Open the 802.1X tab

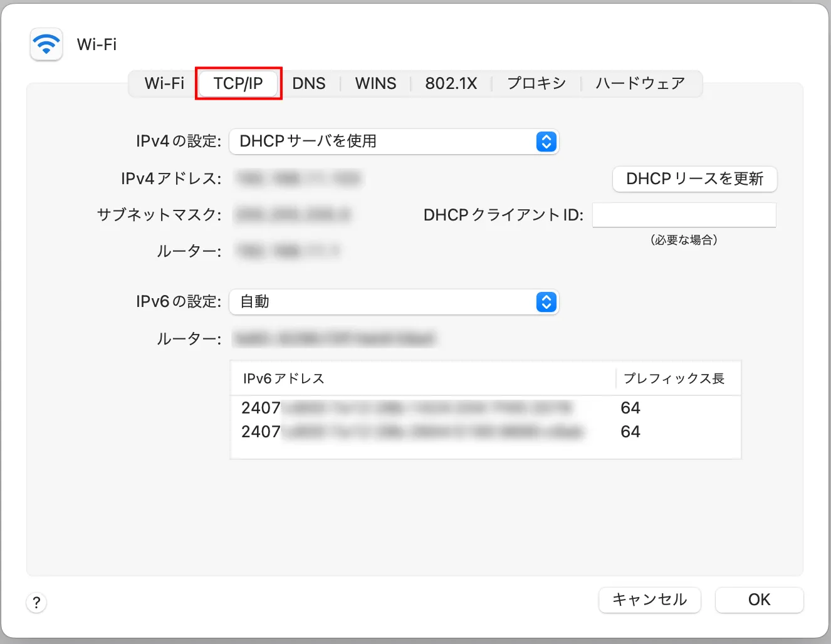[451, 83]
